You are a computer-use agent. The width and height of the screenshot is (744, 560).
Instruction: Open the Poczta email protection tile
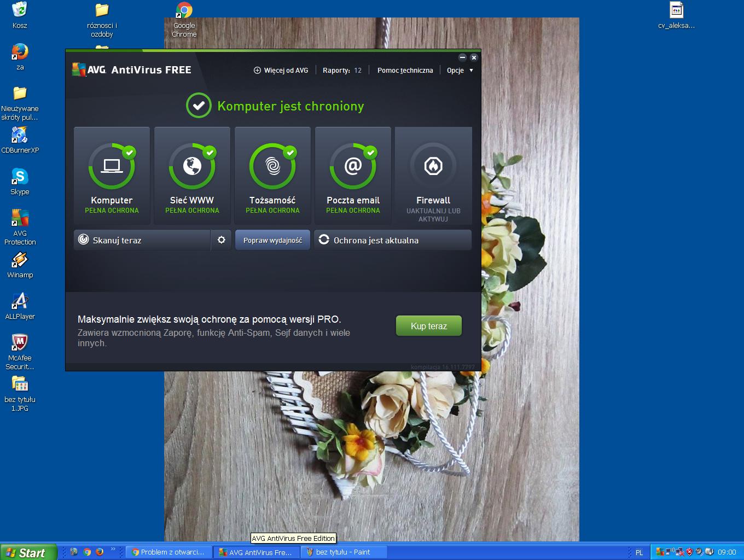353,176
